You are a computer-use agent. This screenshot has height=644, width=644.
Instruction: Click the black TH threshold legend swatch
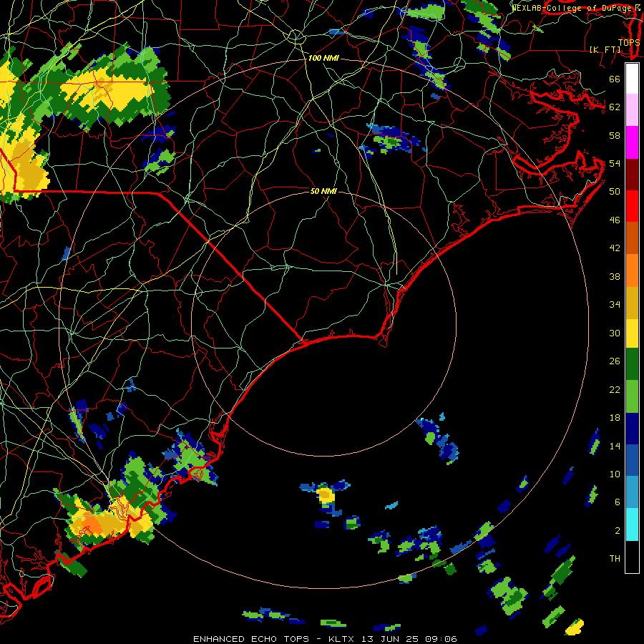point(632,557)
